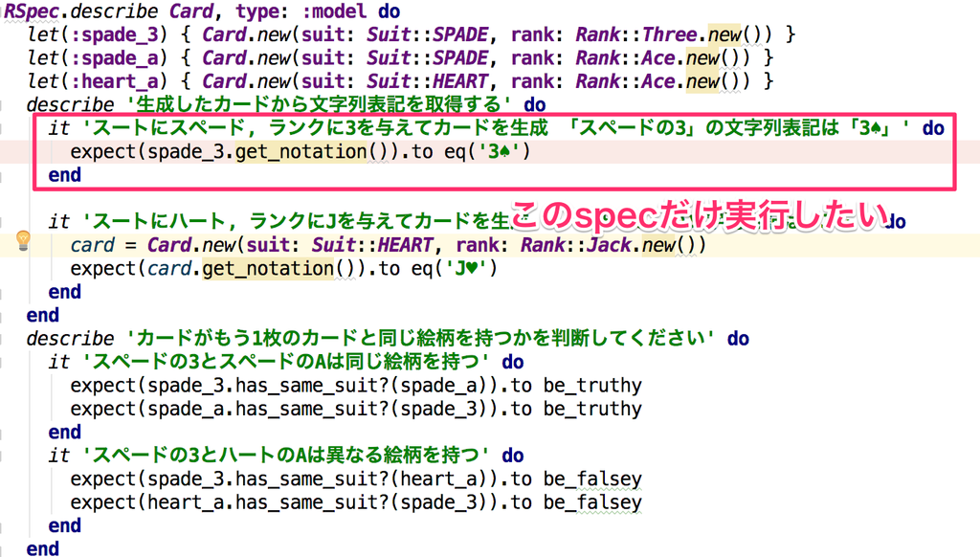Image resolution: width=980 pixels, height=557 pixels.
Task: Collapse the first describe block fold marker
Action: coord(2,104)
